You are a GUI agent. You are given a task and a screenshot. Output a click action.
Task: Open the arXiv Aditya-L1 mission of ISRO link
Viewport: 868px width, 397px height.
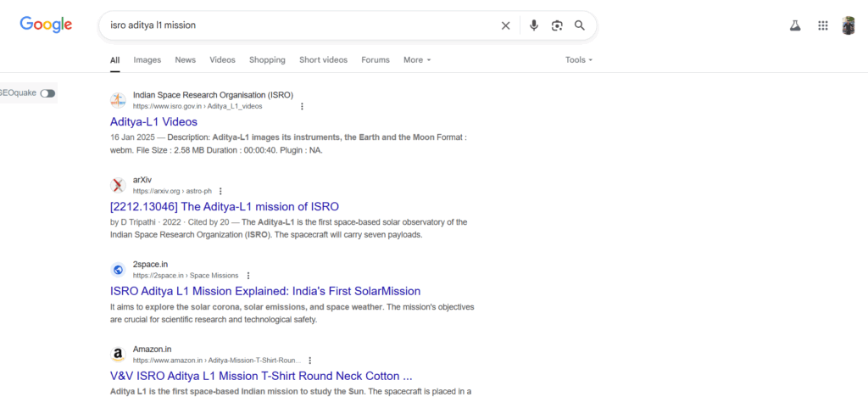[224, 206]
